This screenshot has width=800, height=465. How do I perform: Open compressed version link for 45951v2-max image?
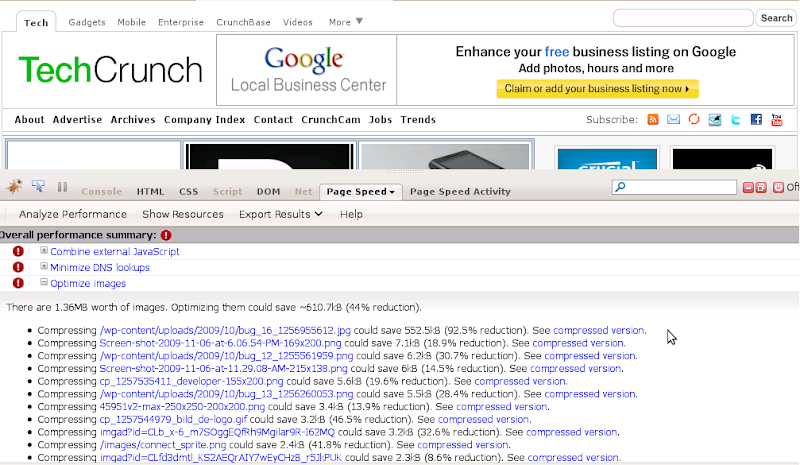coord(502,406)
